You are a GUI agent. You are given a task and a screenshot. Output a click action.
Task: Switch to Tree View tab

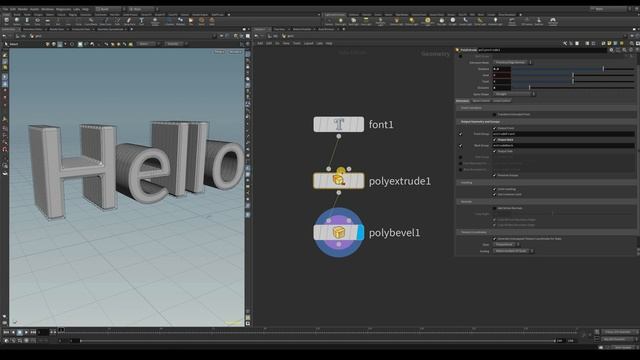[x=279, y=29]
